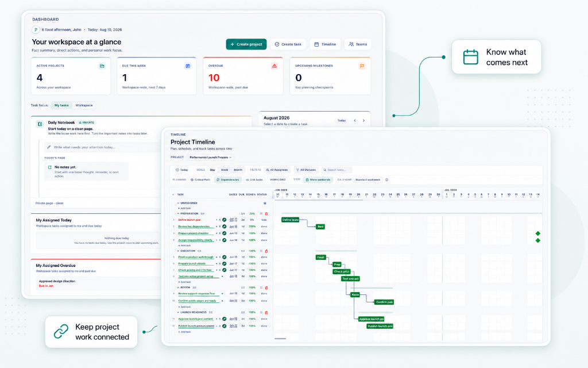
Task: Click assignee avatar on Prepare launch visuals row
Action: pos(225,263)
